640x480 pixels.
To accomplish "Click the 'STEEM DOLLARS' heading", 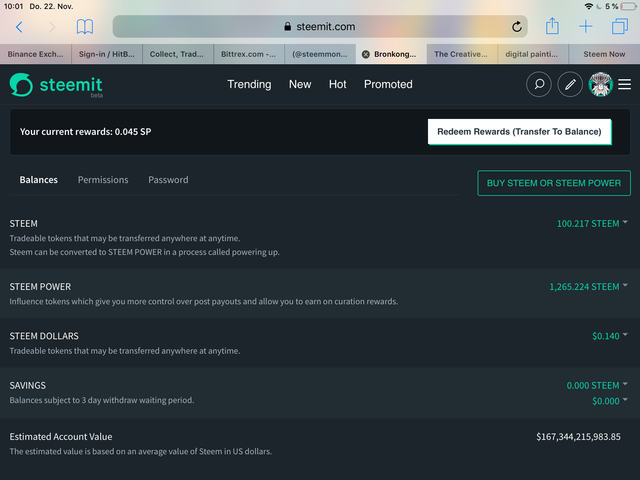I will point(44,336).
